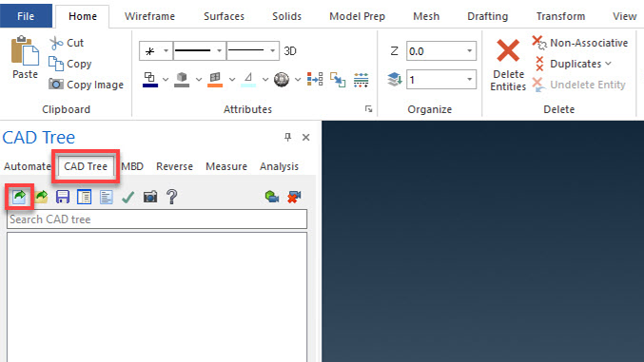Switch to the Home ribbon tab

click(x=83, y=16)
